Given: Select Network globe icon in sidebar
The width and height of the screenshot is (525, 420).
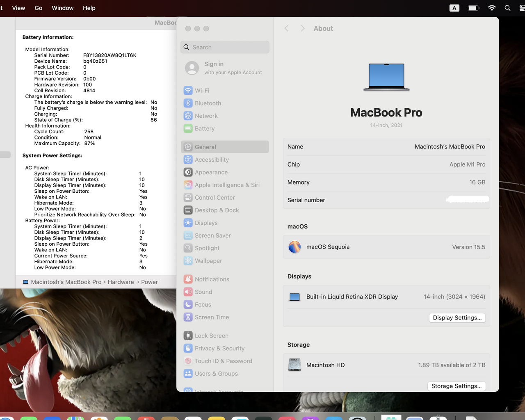Looking at the screenshot, I should pyautogui.click(x=188, y=116).
